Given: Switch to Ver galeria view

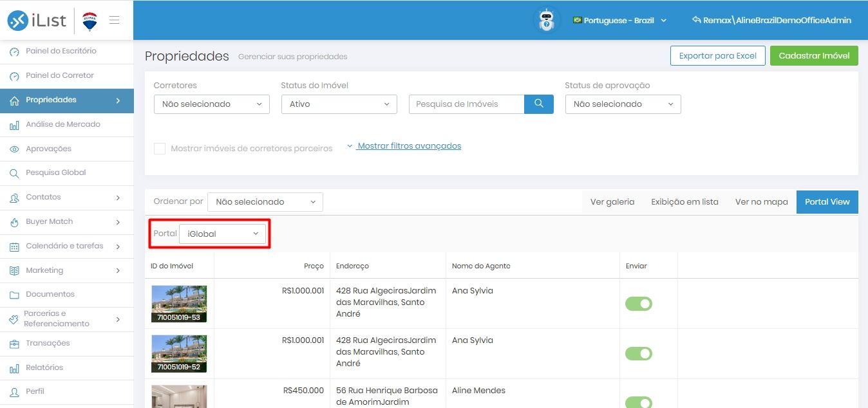Looking at the screenshot, I should (612, 202).
